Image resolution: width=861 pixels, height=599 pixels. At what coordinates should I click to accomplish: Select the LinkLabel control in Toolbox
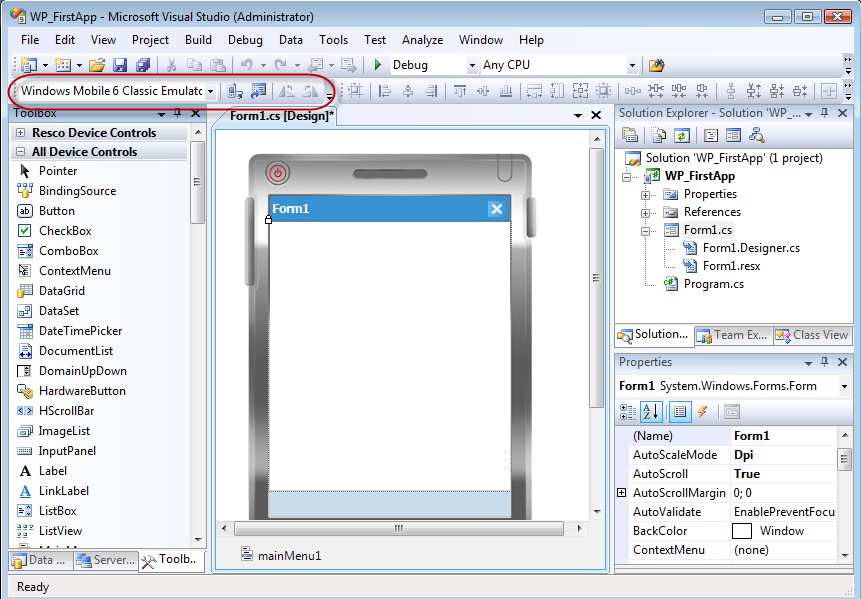click(64, 491)
